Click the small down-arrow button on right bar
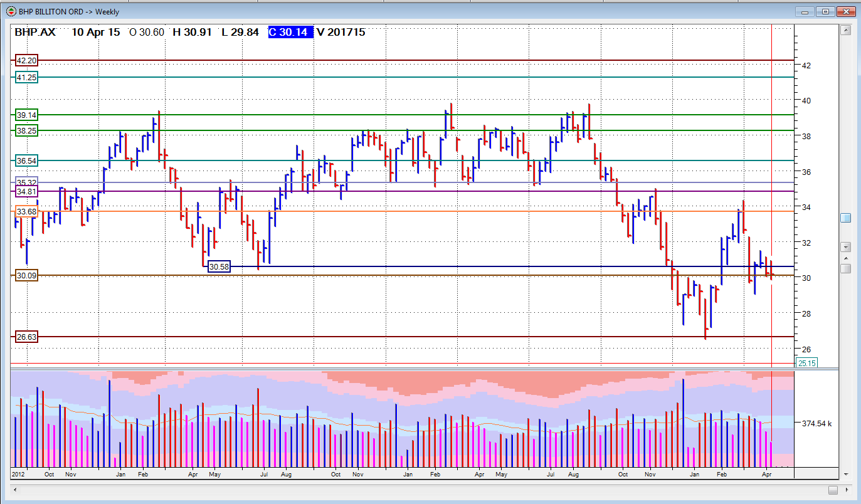Screen dimensions: 861x504 845,247
